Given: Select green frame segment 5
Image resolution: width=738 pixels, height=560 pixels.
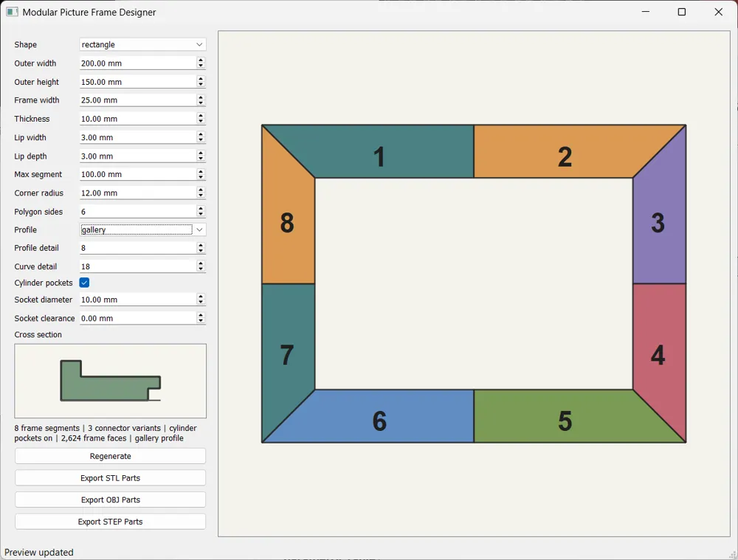Looking at the screenshot, I should (x=565, y=416).
